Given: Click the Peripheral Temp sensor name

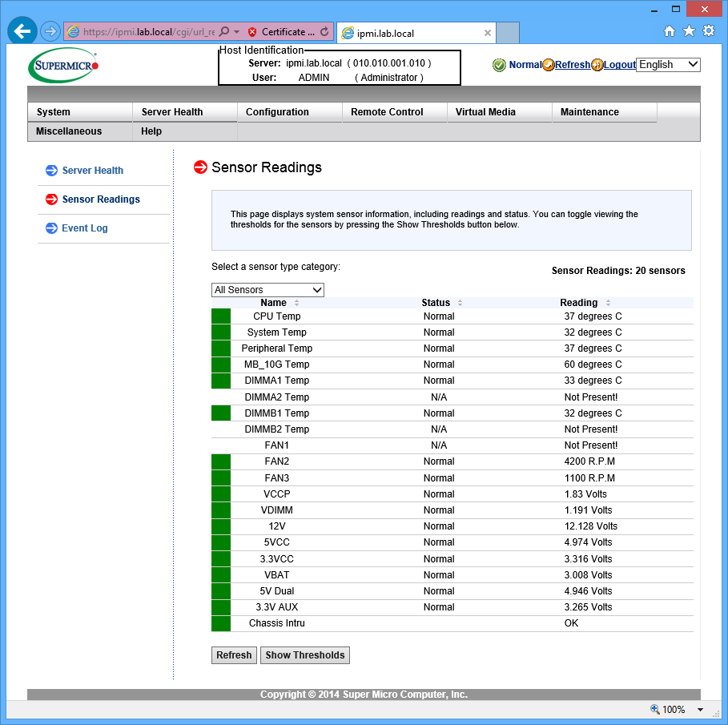Looking at the screenshot, I should pos(277,348).
